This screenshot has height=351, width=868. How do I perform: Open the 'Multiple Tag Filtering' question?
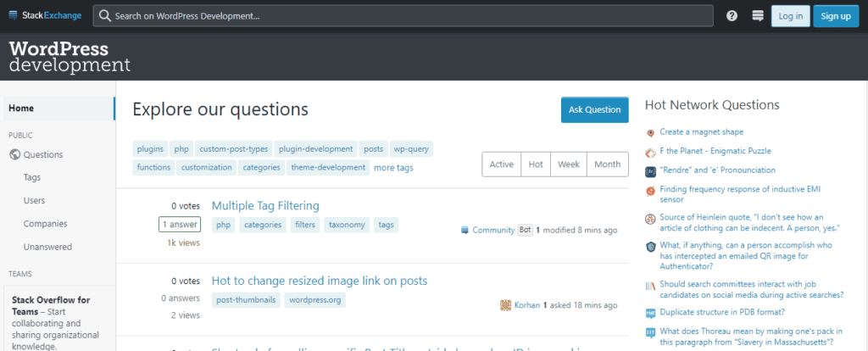(265, 205)
